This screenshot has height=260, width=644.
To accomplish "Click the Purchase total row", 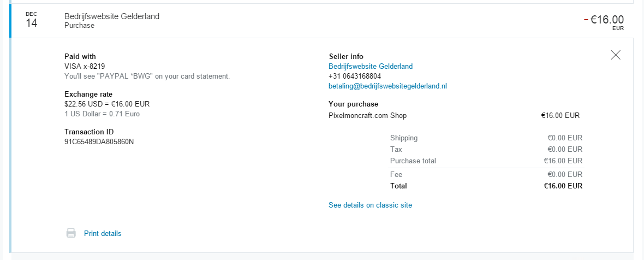I will [486, 161].
